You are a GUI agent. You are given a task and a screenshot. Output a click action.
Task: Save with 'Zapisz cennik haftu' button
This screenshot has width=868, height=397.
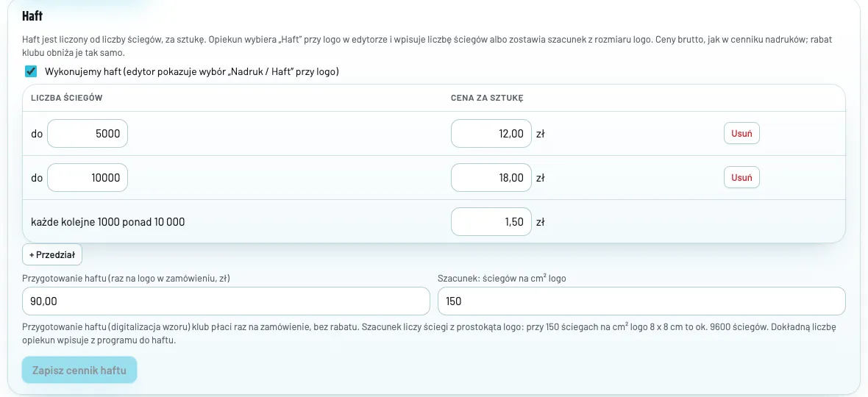point(79,371)
